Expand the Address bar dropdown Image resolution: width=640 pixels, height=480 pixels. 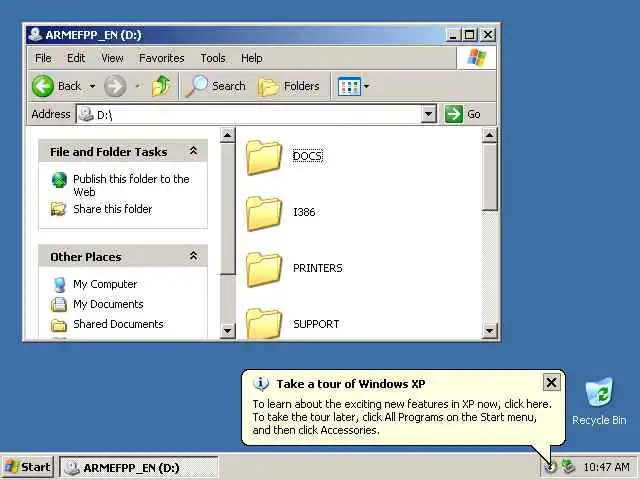tap(429, 114)
